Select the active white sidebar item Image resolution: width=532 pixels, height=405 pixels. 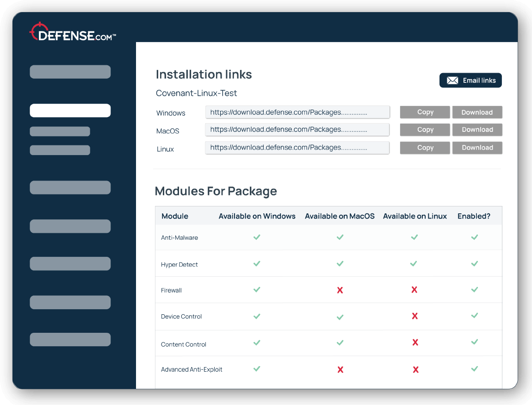click(x=70, y=110)
